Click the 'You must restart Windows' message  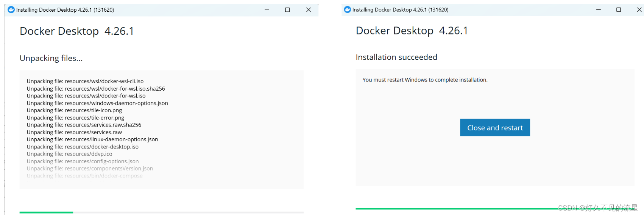pos(425,80)
